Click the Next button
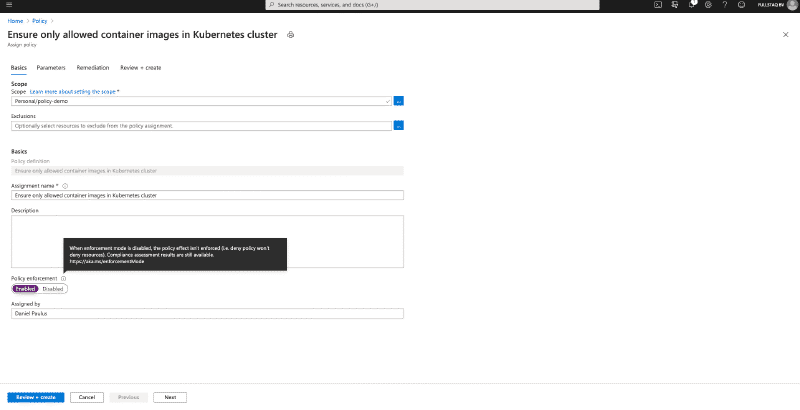 pos(170,397)
